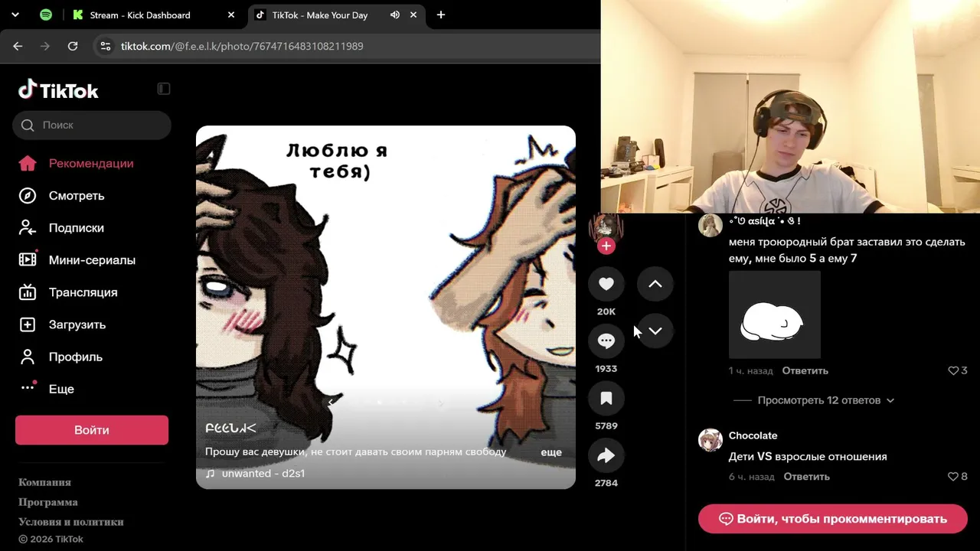Open Компания footer section
980x551 pixels.
[44, 482]
